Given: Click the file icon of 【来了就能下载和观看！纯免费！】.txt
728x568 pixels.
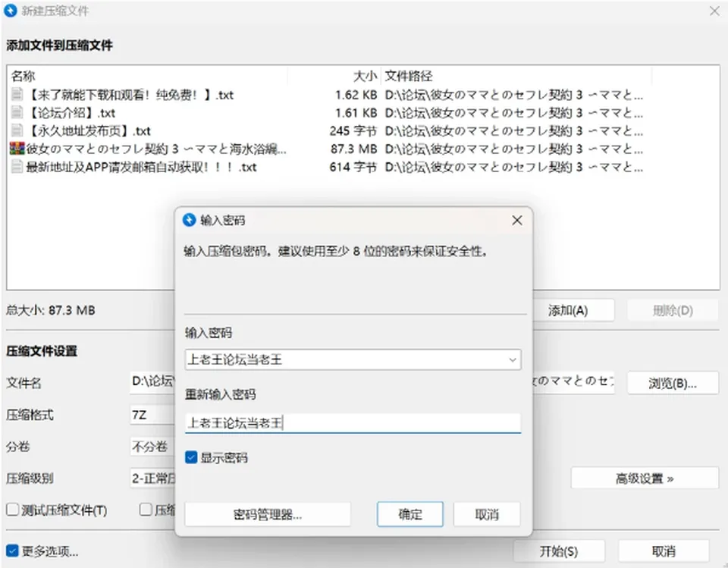Looking at the screenshot, I should [17, 95].
